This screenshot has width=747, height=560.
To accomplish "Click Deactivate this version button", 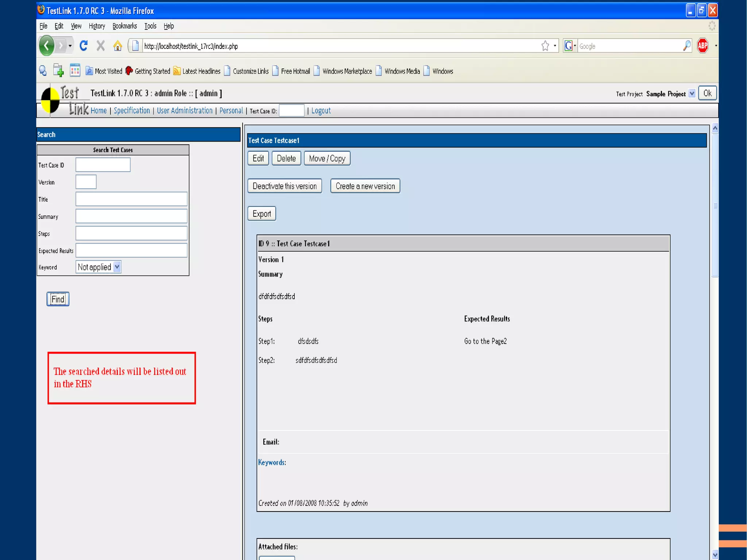I will [x=285, y=186].
